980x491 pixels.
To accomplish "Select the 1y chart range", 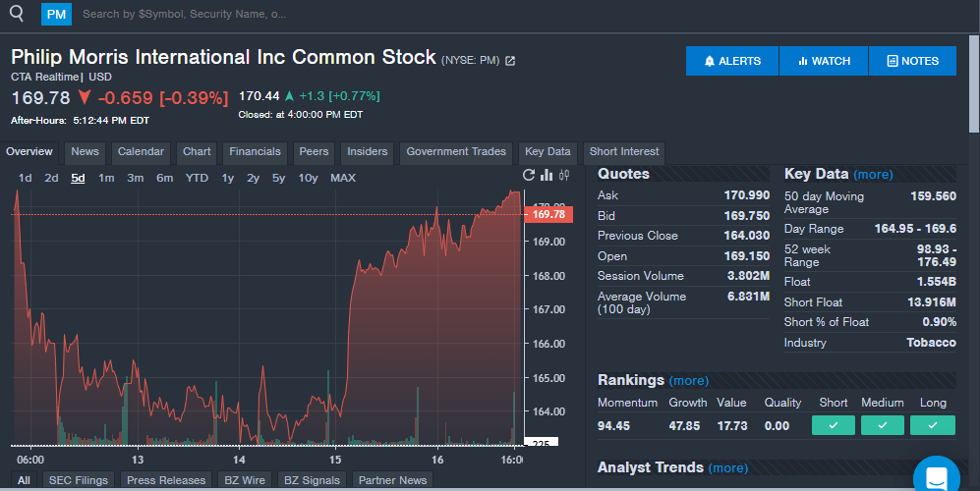I will coord(227,178).
